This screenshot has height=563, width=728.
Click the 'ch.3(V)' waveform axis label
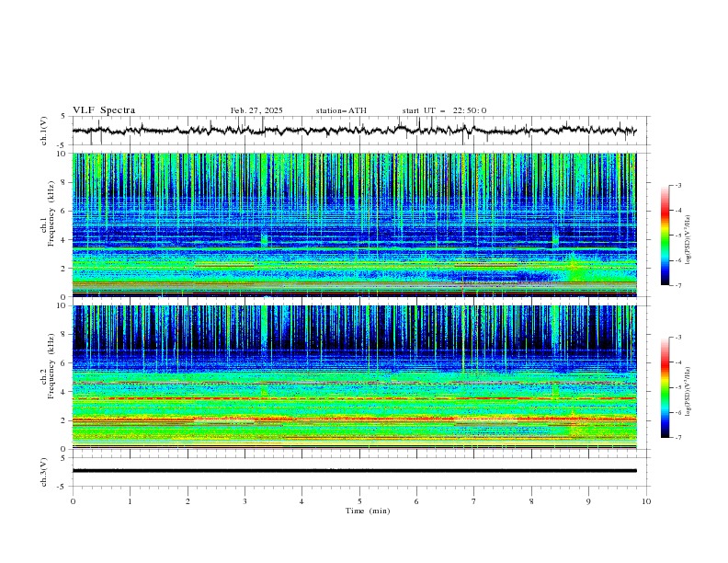point(43,472)
